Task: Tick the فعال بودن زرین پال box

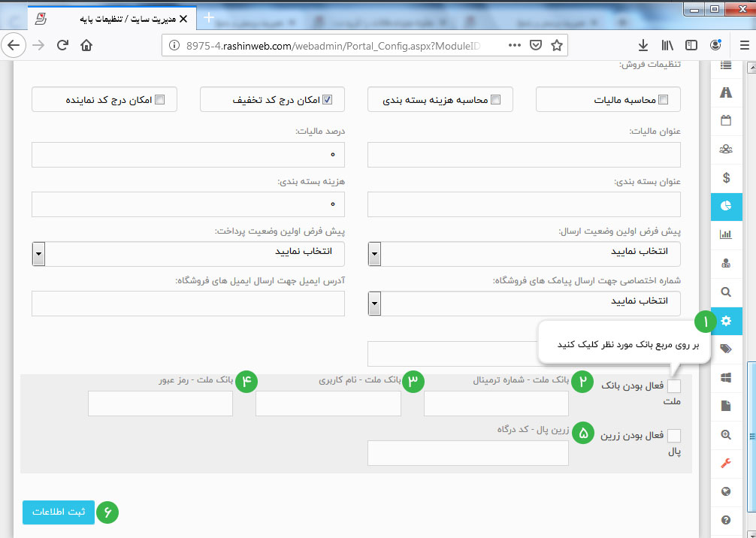Action: (674, 435)
